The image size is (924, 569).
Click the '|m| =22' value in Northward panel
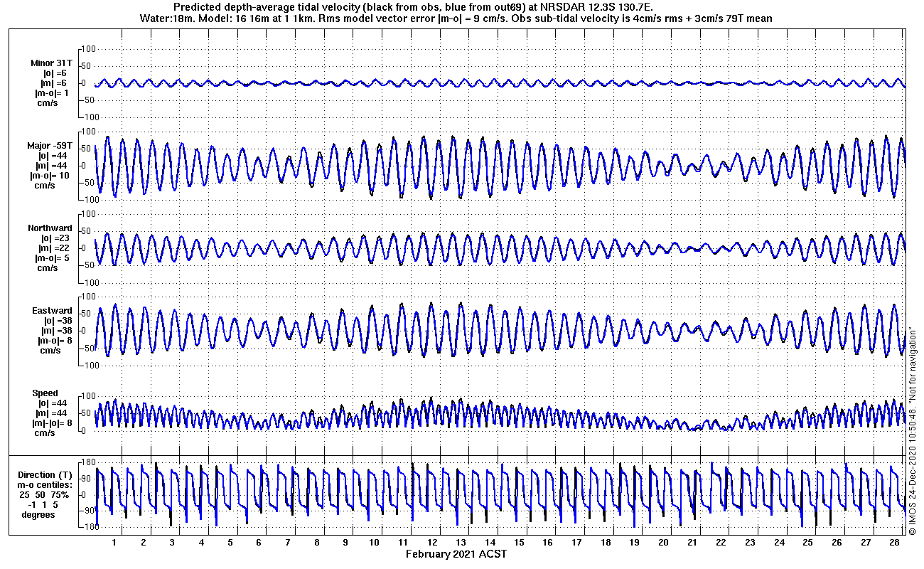pos(53,248)
